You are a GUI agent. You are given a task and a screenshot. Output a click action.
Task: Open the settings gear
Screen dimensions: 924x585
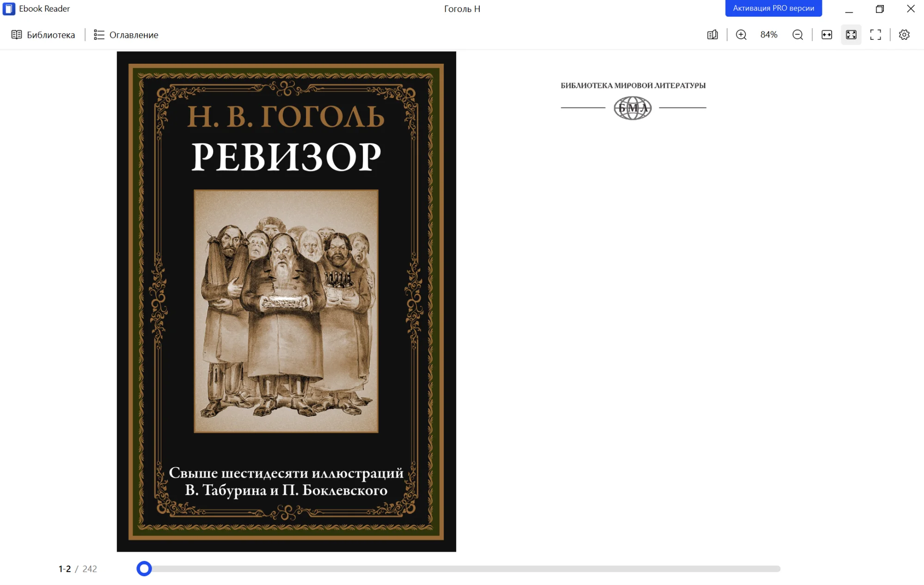(904, 35)
